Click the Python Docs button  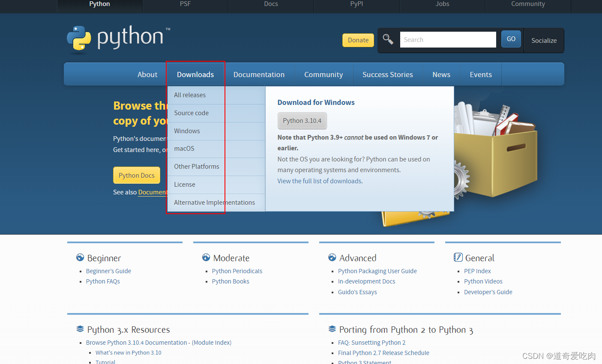tap(137, 176)
